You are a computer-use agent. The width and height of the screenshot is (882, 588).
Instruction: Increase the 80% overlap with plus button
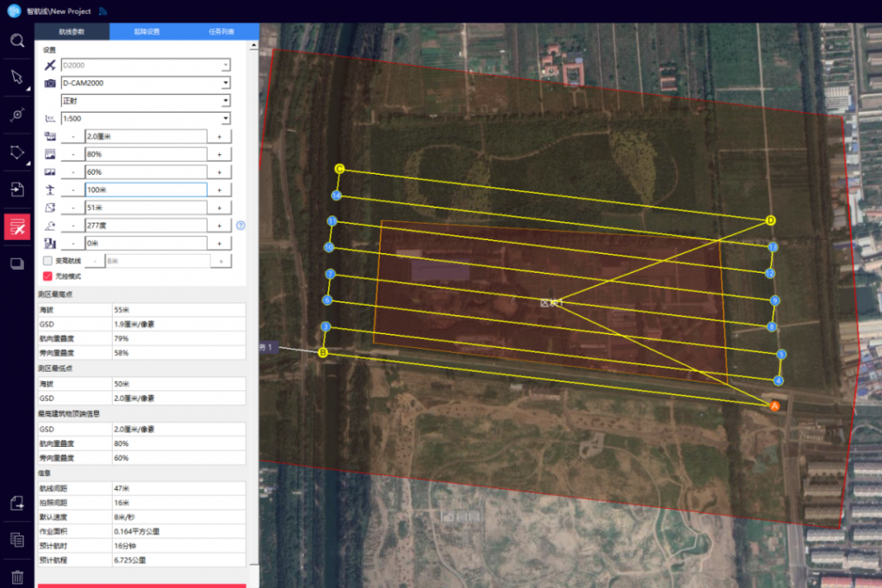point(220,154)
